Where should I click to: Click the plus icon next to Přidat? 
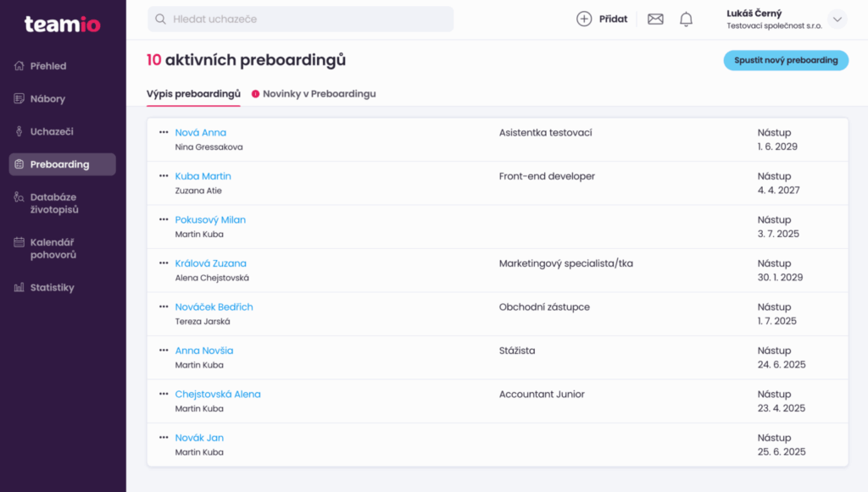[584, 19]
